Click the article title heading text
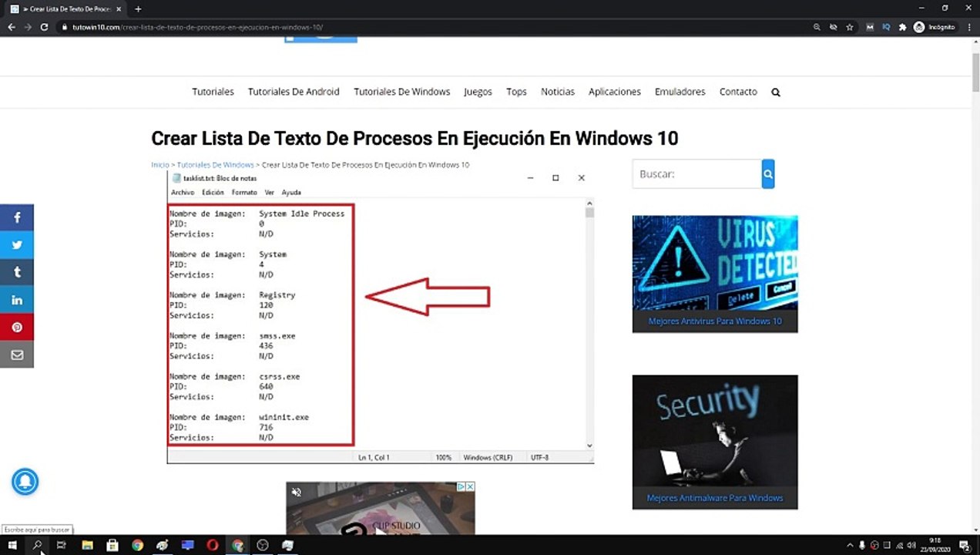Viewport: 980px width, 555px height. [x=414, y=139]
